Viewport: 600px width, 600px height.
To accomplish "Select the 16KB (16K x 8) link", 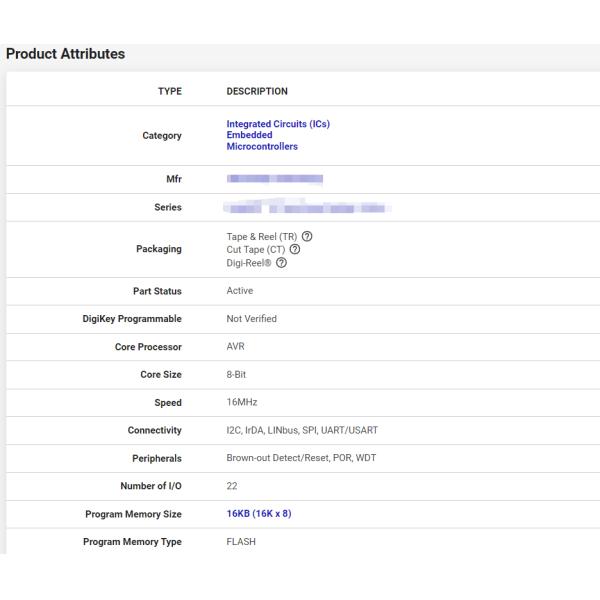I will pos(259,514).
